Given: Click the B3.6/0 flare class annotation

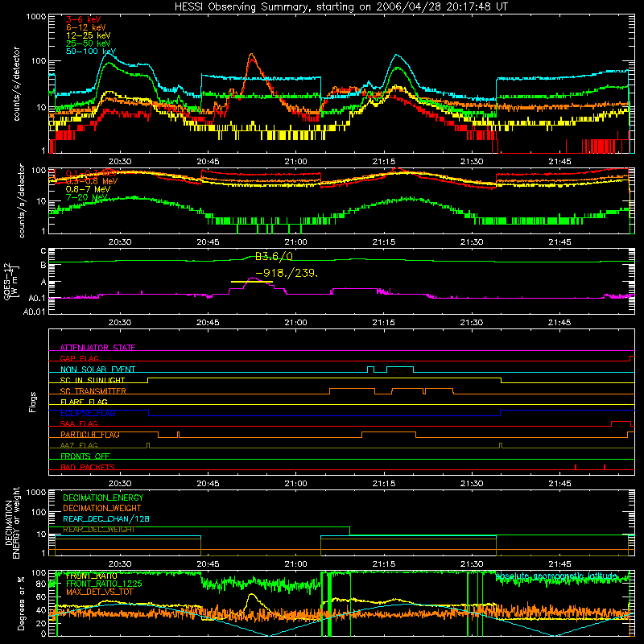Looking at the screenshot, I should click(274, 257).
